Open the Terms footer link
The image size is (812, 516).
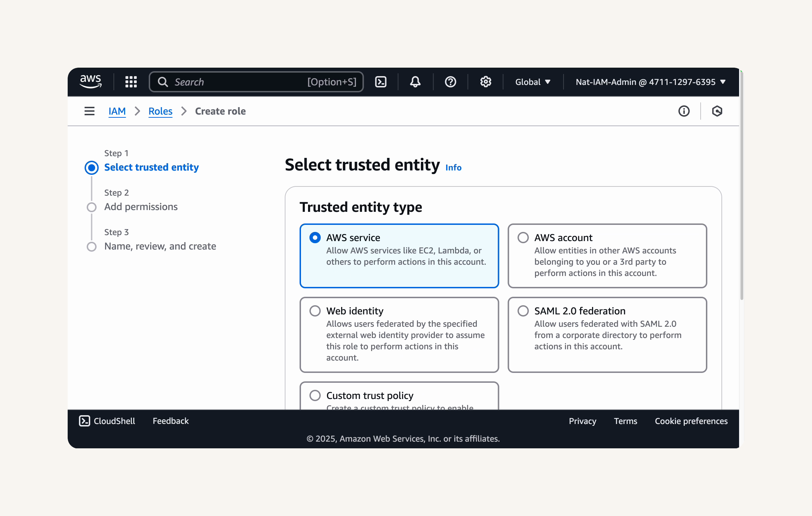click(x=625, y=421)
